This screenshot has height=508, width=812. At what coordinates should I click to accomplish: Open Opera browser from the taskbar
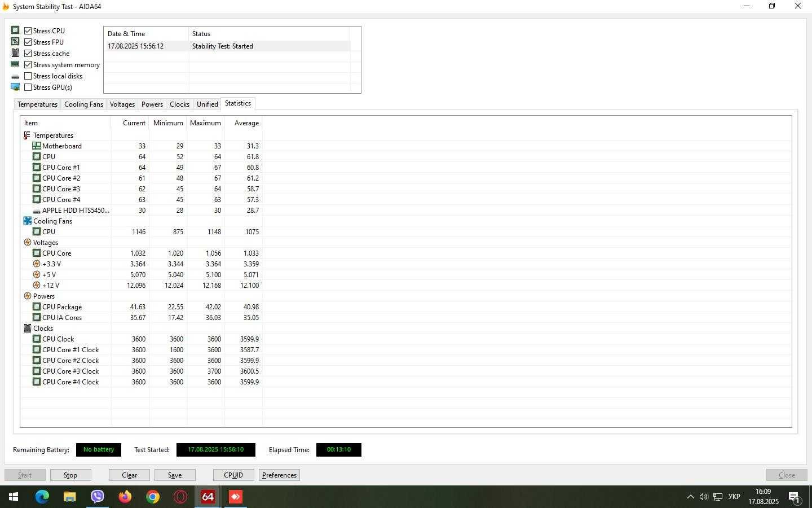pyautogui.click(x=180, y=497)
